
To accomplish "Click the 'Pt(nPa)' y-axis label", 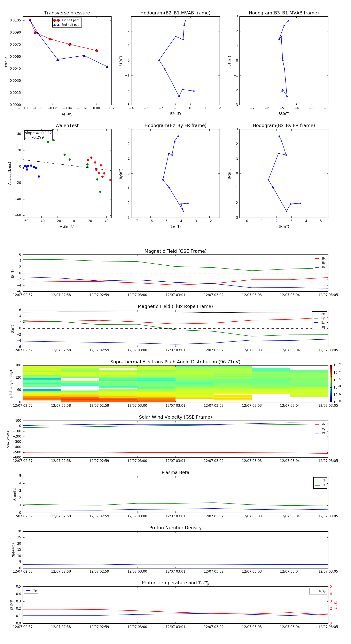I will (6, 61).
